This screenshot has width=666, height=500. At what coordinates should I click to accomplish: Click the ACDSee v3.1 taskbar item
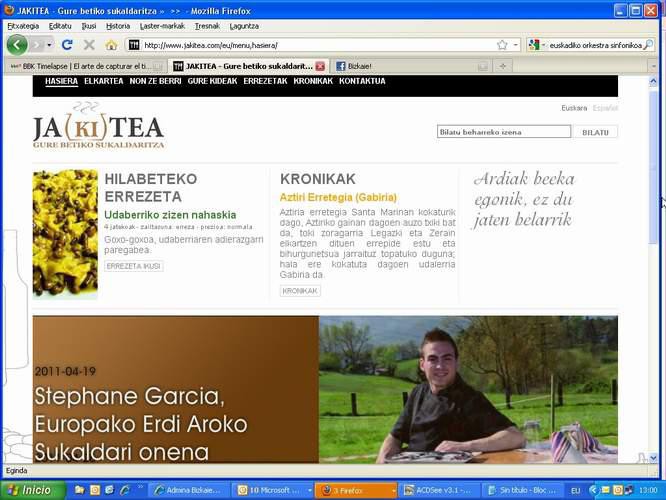[440, 490]
